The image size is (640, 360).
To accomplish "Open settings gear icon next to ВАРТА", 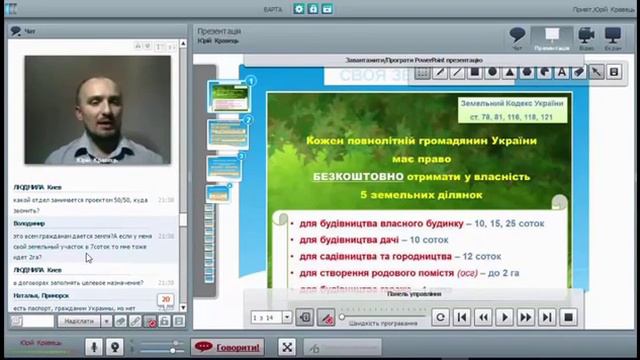I will pyautogui.click(x=299, y=9).
